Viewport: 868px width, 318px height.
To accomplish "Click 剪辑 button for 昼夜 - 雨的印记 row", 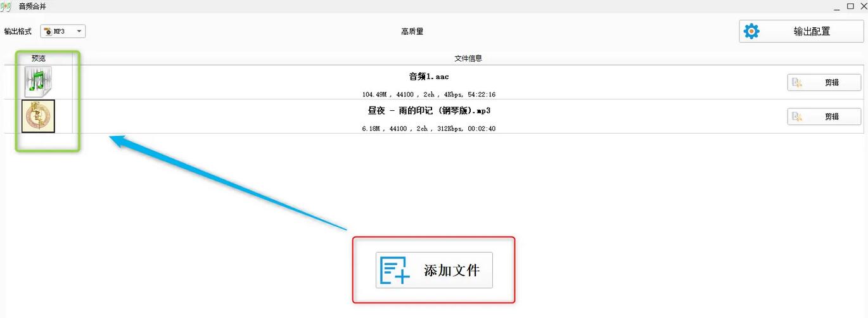I will coord(824,117).
